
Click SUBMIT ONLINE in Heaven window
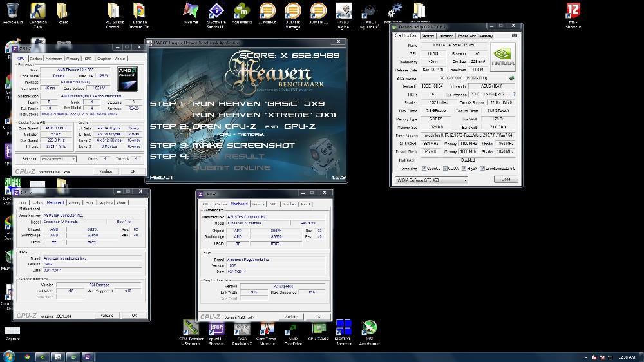point(232,167)
